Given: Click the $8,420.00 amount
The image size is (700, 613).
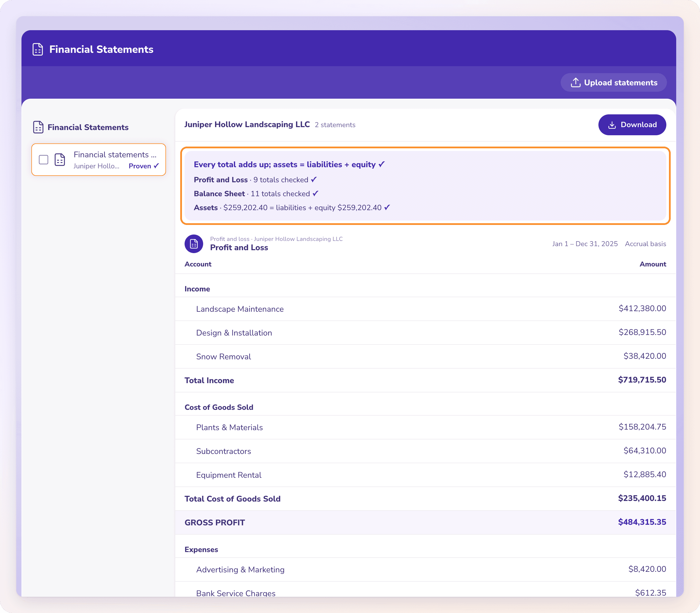Looking at the screenshot, I should click(647, 569).
